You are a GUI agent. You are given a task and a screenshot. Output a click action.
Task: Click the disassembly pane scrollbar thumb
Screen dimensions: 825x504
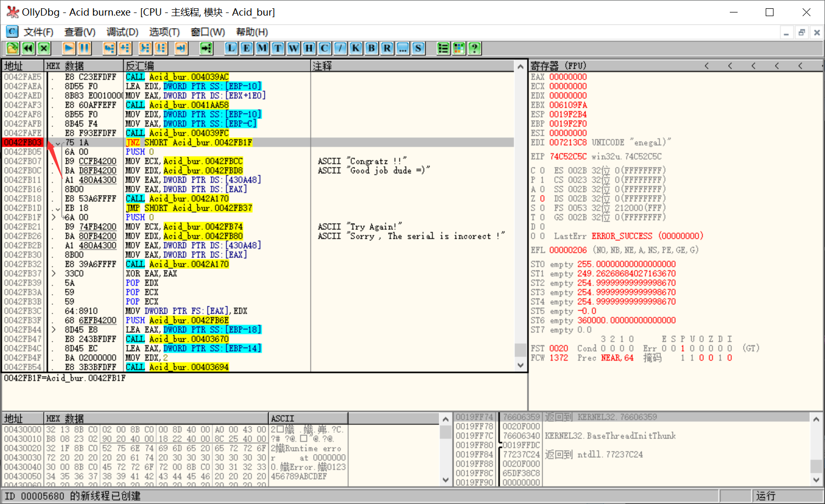(x=520, y=350)
